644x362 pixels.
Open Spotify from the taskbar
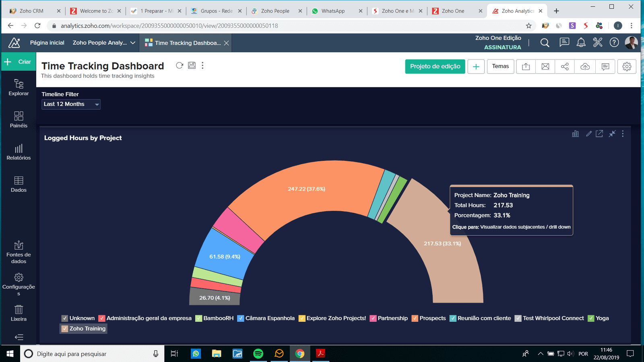point(258,354)
